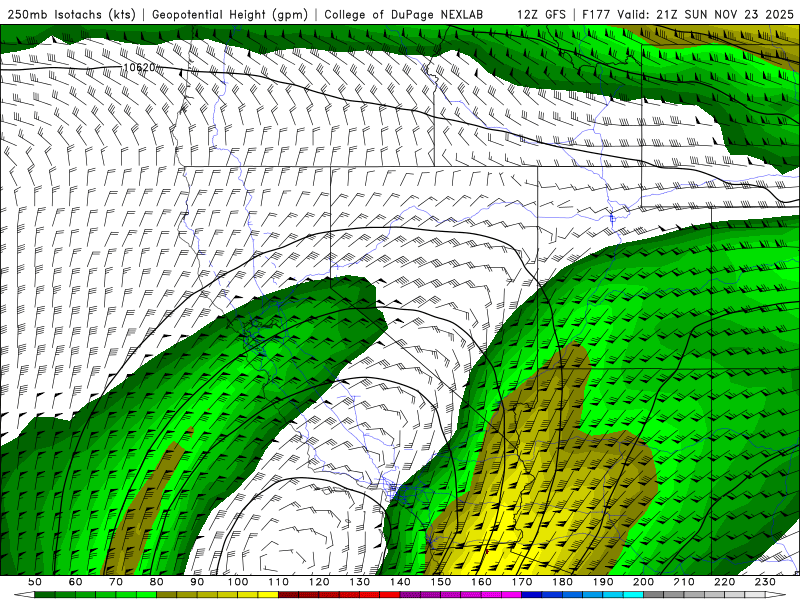Click the "90" legend value

[197, 582]
